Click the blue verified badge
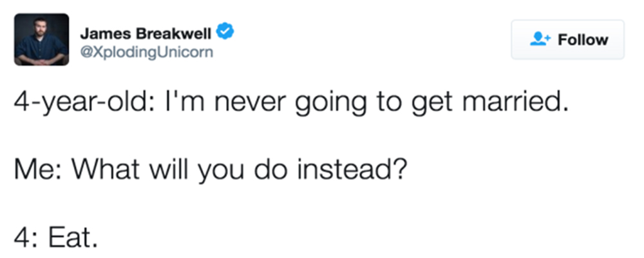 [225, 32]
